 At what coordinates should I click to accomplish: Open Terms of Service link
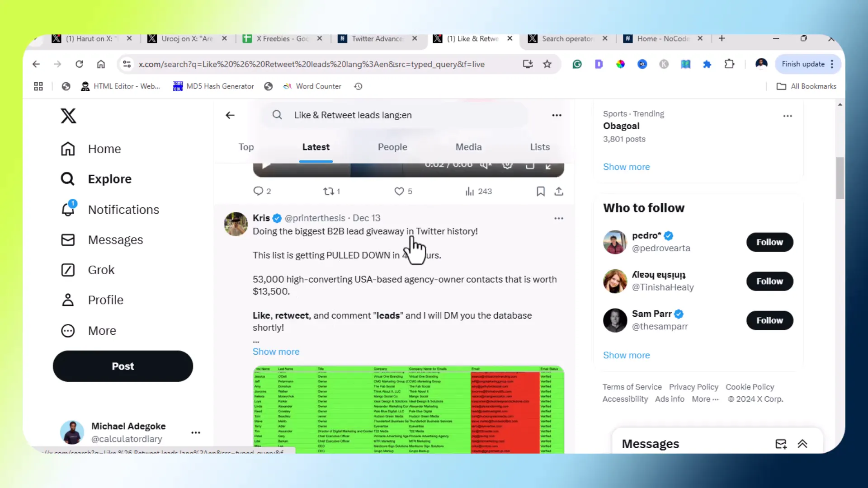click(x=632, y=387)
